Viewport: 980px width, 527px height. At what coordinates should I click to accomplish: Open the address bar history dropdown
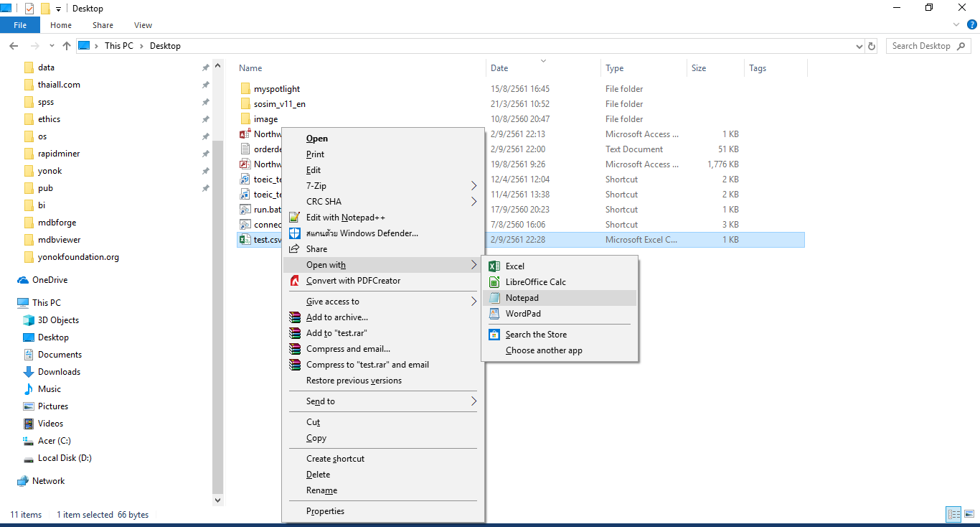pos(859,46)
